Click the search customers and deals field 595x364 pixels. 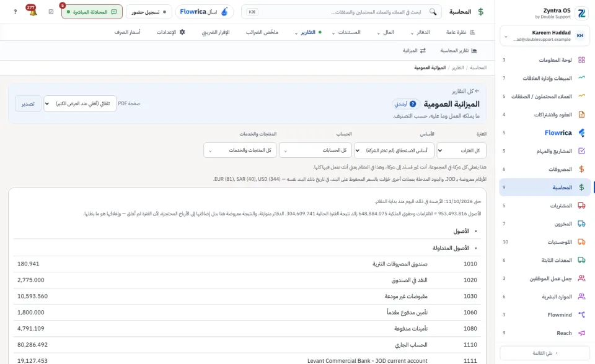[x=342, y=12]
